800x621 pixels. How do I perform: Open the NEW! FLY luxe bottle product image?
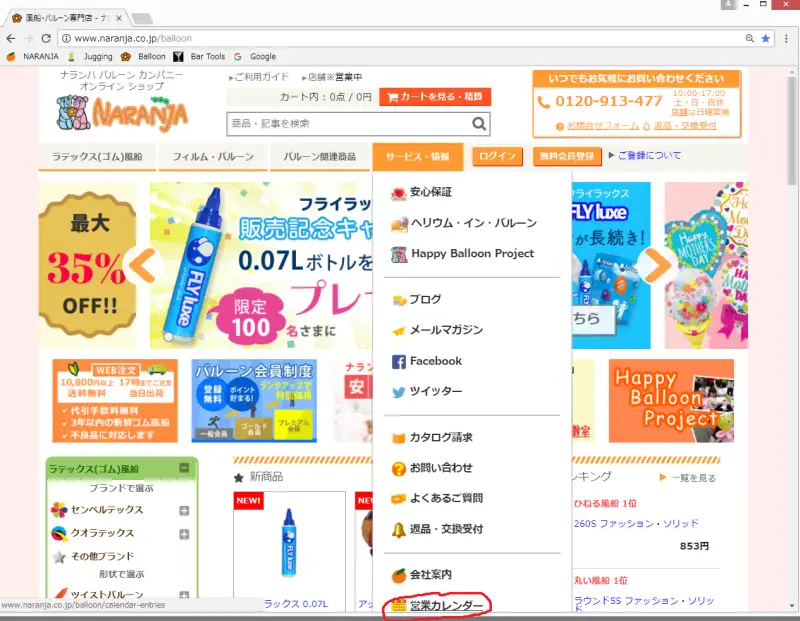(x=289, y=543)
